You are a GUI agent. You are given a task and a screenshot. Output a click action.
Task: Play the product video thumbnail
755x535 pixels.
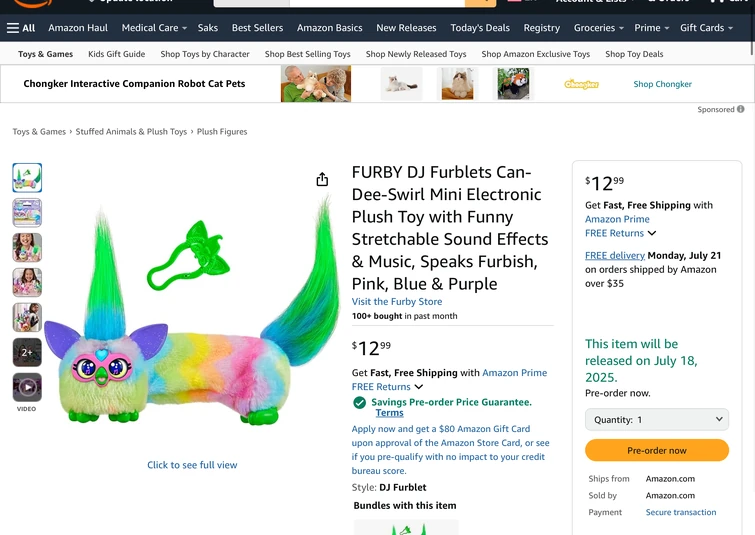[x=27, y=387]
